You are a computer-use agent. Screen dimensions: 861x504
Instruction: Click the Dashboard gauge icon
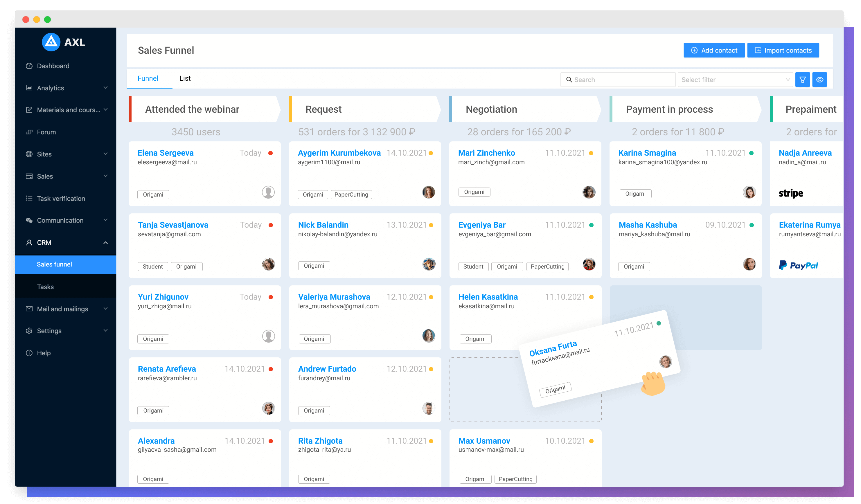(x=29, y=66)
